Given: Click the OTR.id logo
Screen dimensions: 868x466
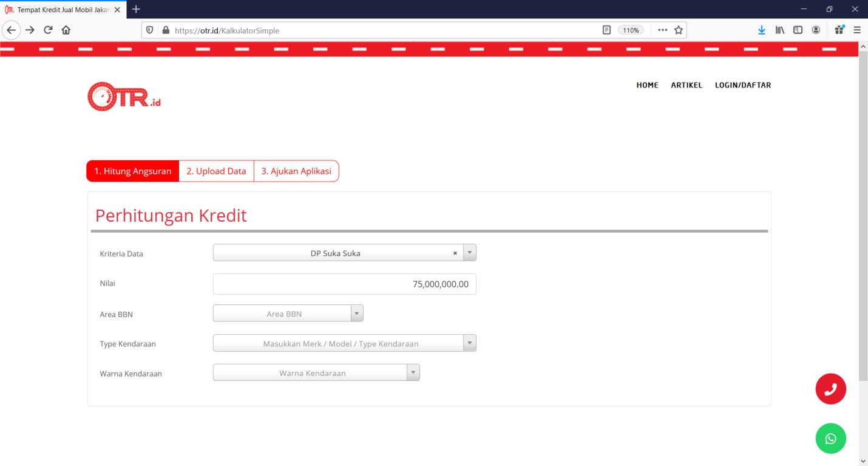Looking at the screenshot, I should 124,97.
